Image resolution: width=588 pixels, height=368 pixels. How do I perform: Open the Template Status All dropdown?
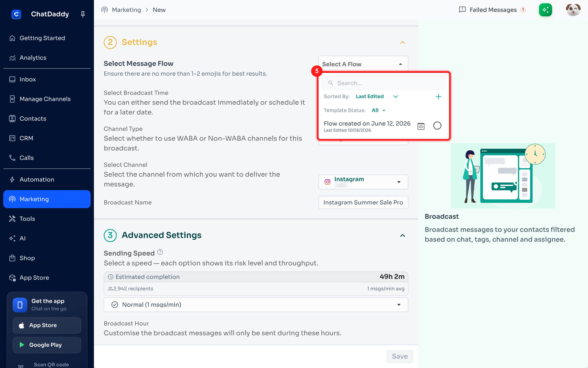coord(378,110)
